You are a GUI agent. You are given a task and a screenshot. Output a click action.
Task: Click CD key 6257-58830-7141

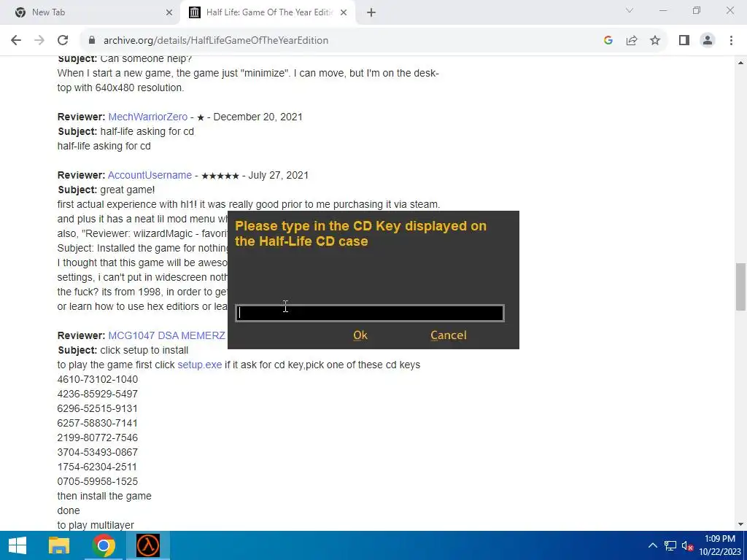(98, 423)
